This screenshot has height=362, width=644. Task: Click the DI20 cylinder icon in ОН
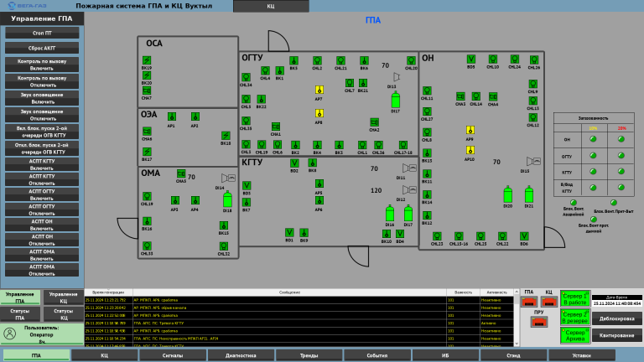(x=508, y=194)
